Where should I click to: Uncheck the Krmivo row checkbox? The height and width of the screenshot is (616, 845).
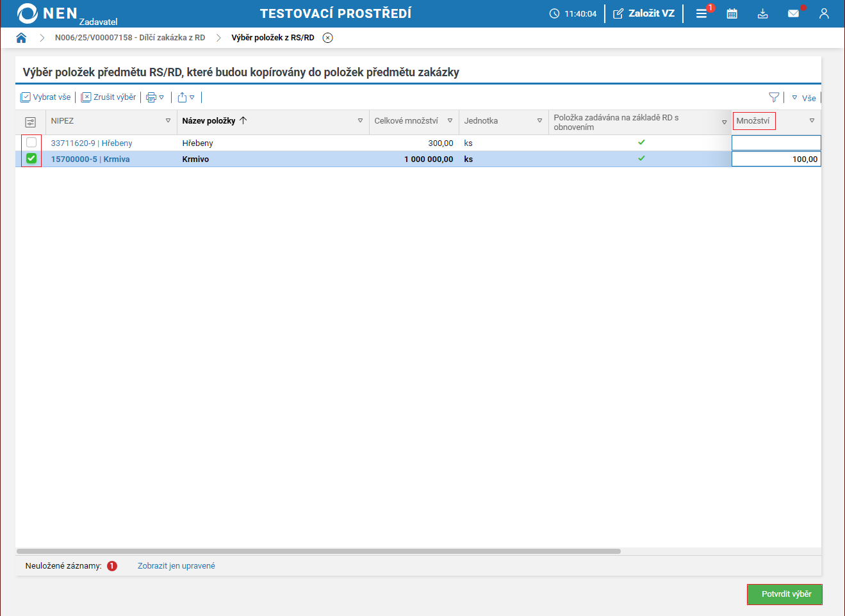(31, 159)
